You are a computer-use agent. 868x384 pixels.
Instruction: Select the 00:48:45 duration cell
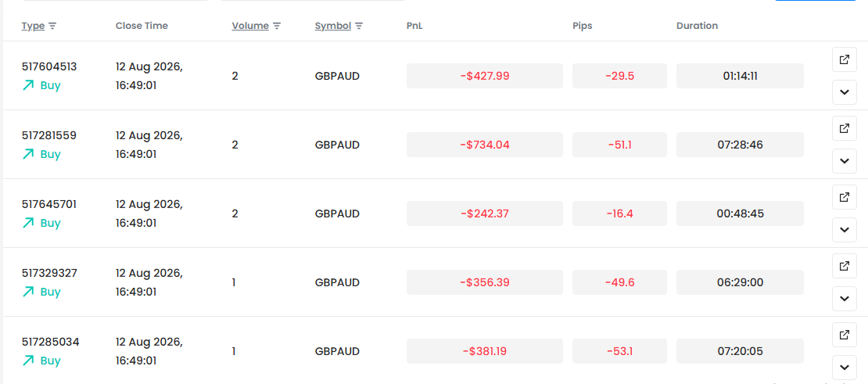740,214
